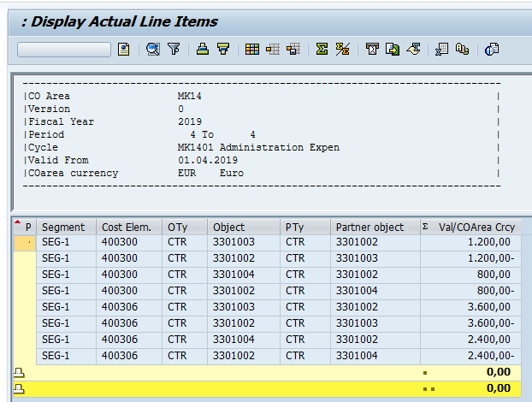Sort in descending order icon
The width and height of the screenshot is (532, 402).
223,50
